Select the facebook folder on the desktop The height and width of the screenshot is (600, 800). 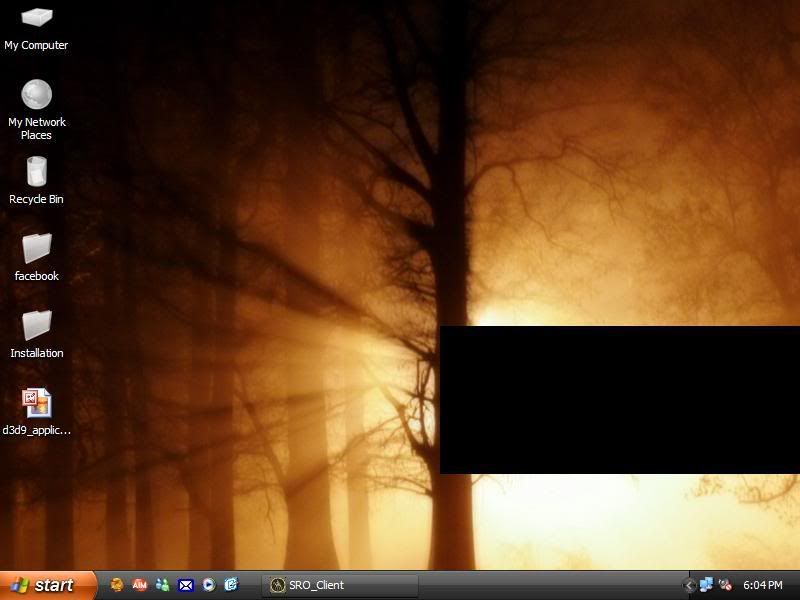pyautogui.click(x=36, y=249)
